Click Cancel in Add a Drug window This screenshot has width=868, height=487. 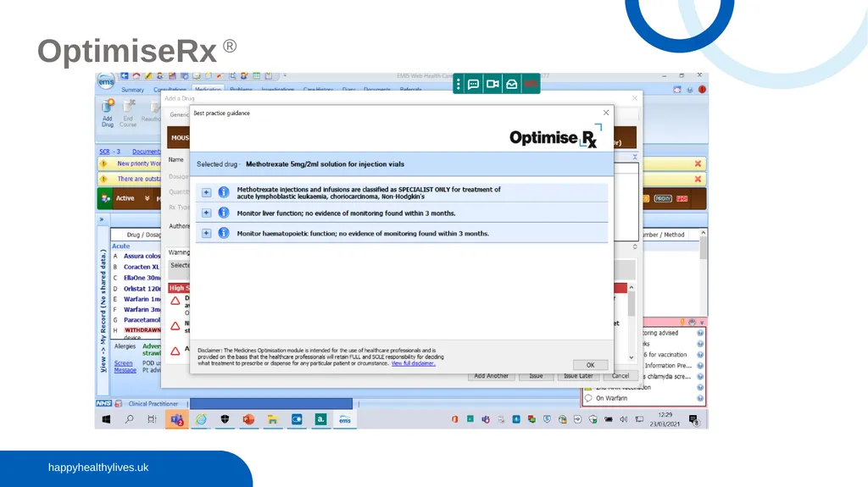click(620, 376)
